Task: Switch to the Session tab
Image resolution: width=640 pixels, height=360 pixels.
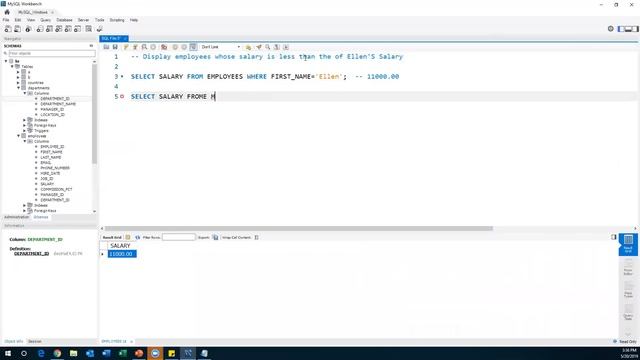Action: pos(35,341)
